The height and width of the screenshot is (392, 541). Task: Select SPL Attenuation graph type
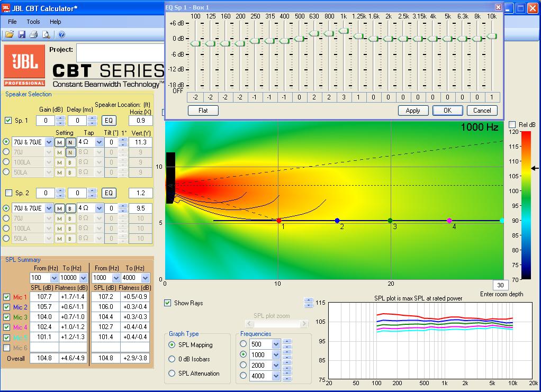(x=172, y=373)
